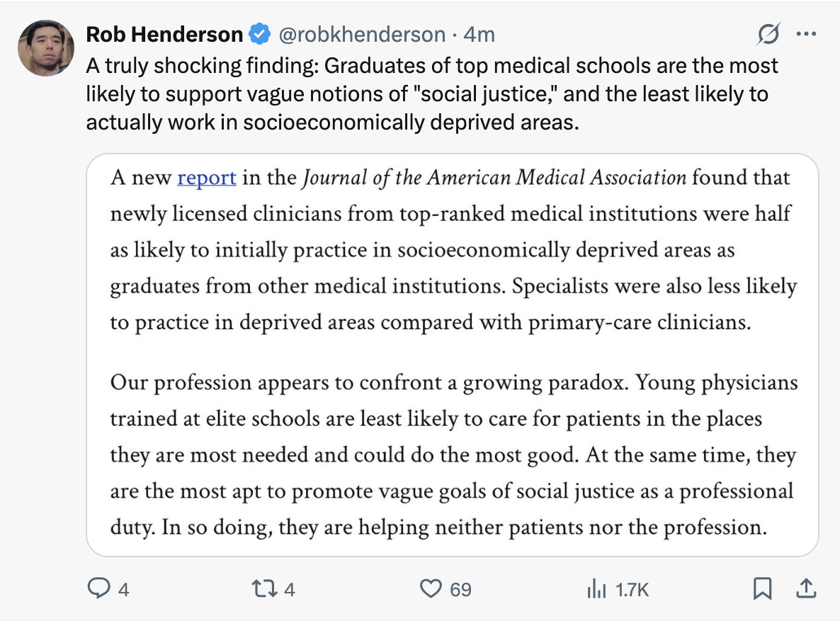The height and width of the screenshot is (626, 840).
Task: Open Rob Henderson's profile picture
Action: [46, 48]
